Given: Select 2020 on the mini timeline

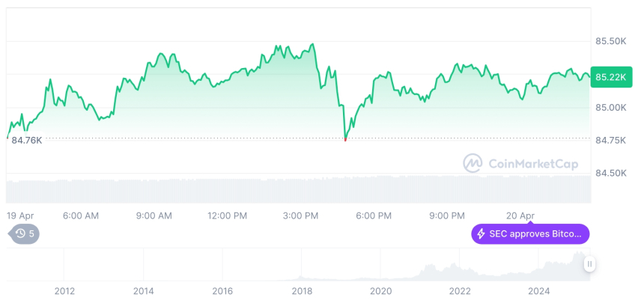Looking at the screenshot, I should (380, 290).
